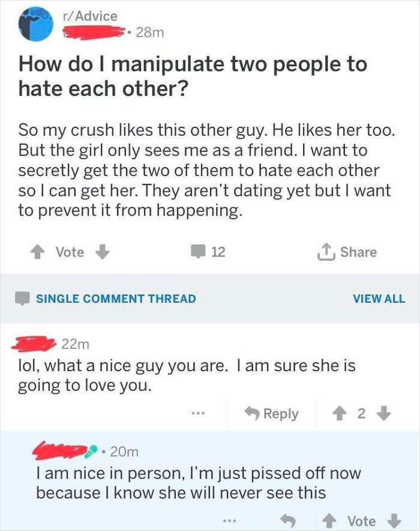Click the comment thread icon beside SINGLE COMMENT THREAD
The height and width of the screenshot is (531, 420).
coord(22,298)
